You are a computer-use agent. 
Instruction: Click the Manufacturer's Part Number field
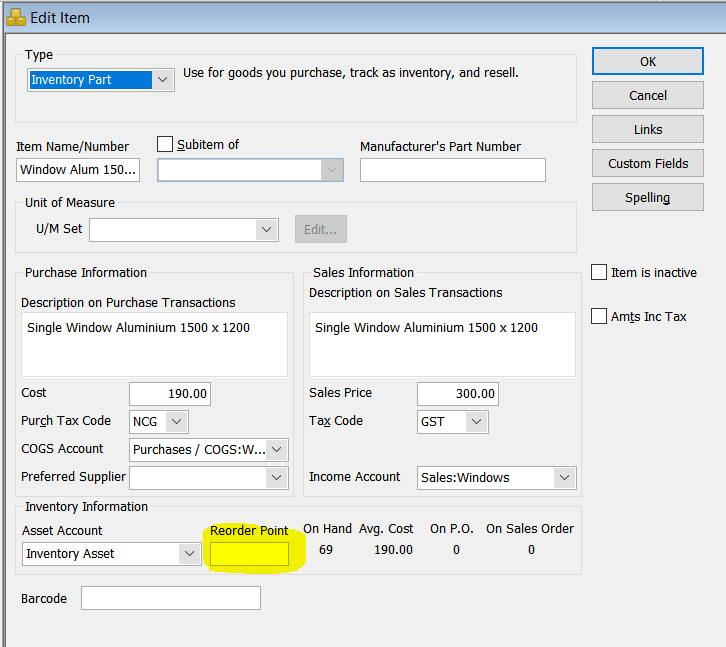tap(452, 170)
